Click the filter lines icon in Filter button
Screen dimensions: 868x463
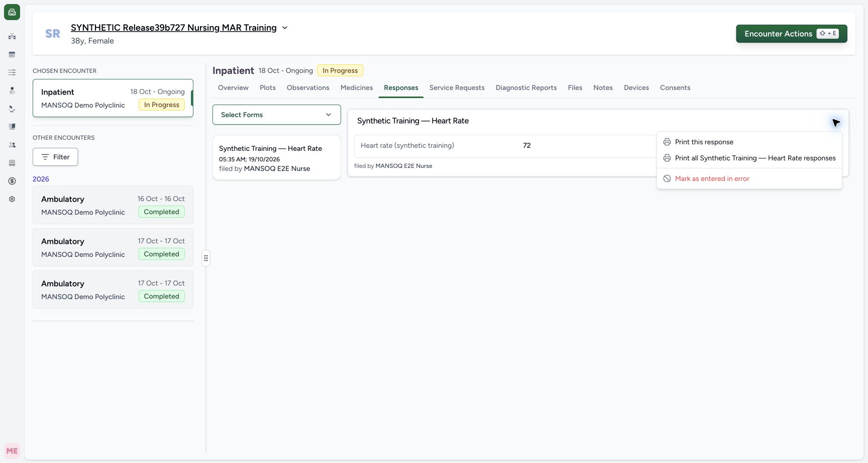point(45,157)
